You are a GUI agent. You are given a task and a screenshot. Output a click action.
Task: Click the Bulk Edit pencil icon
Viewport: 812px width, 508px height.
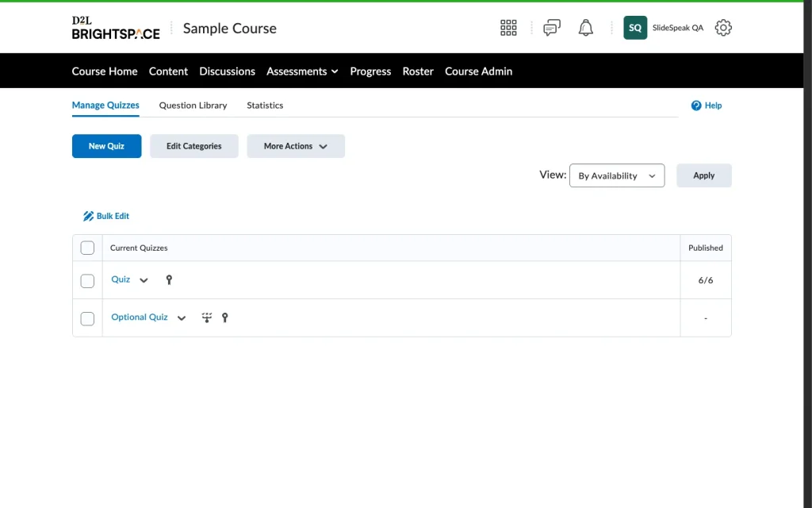tap(88, 216)
